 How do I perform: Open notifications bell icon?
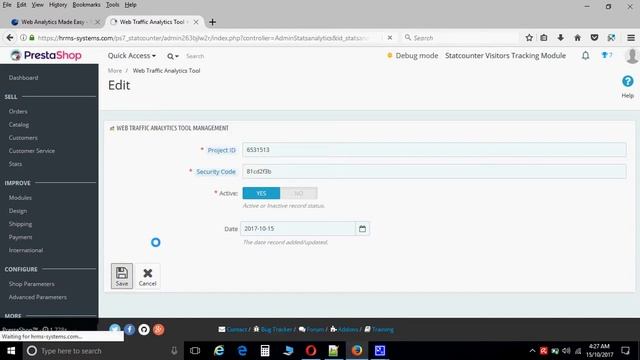(585, 56)
